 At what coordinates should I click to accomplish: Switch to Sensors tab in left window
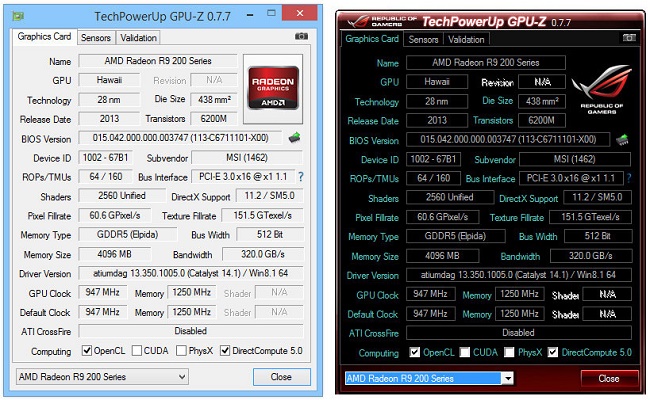point(96,38)
